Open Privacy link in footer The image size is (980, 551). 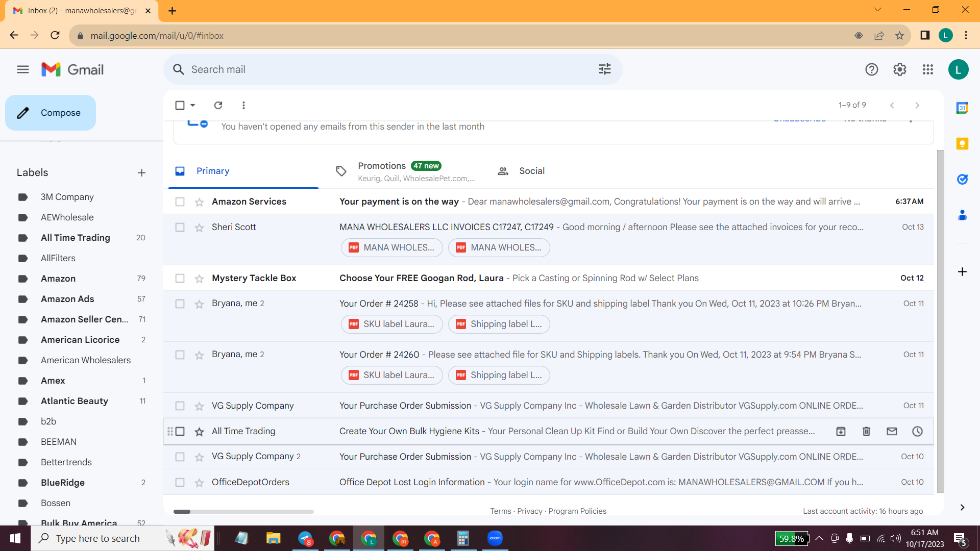coord(530,511)
